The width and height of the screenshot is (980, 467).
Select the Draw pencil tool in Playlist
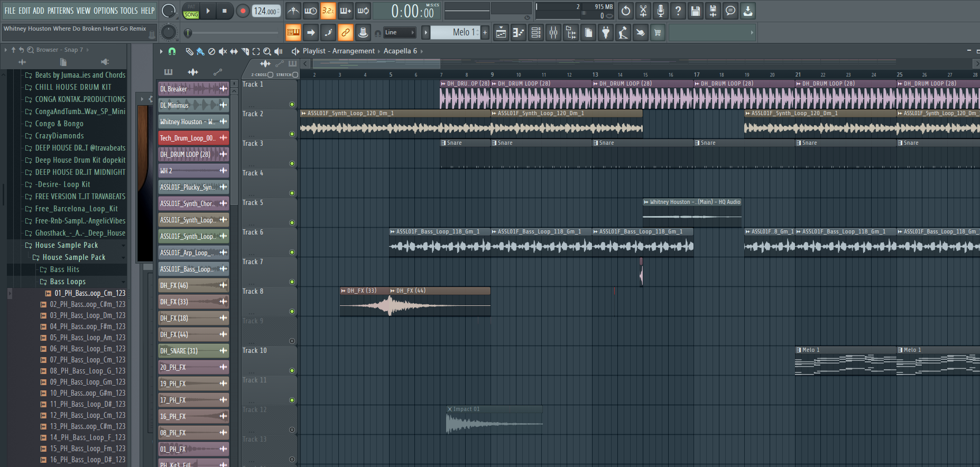pos(189,51)
